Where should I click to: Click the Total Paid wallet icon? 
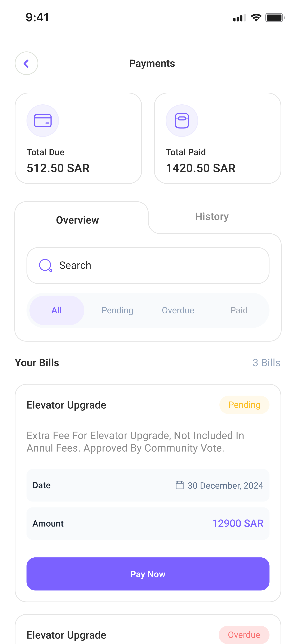(182, 121)
